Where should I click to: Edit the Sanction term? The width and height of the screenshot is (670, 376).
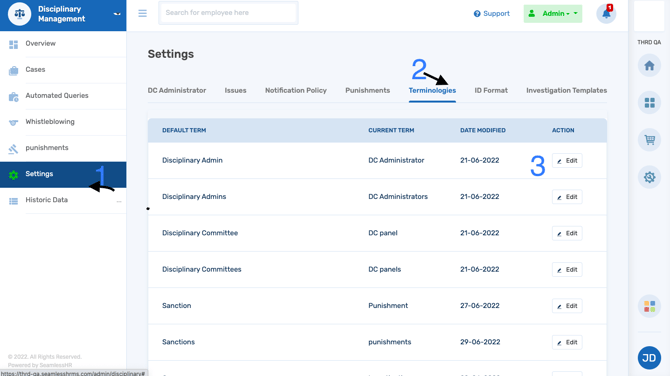567,306
